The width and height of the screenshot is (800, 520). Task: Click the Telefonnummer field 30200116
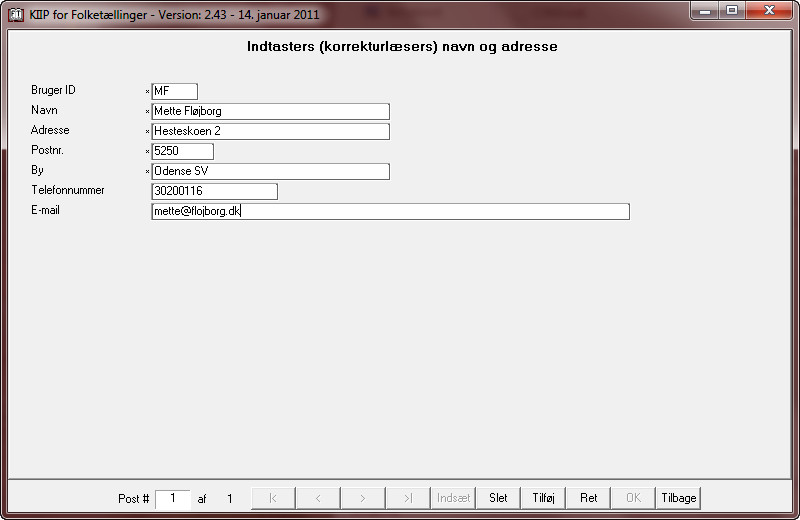215,191
